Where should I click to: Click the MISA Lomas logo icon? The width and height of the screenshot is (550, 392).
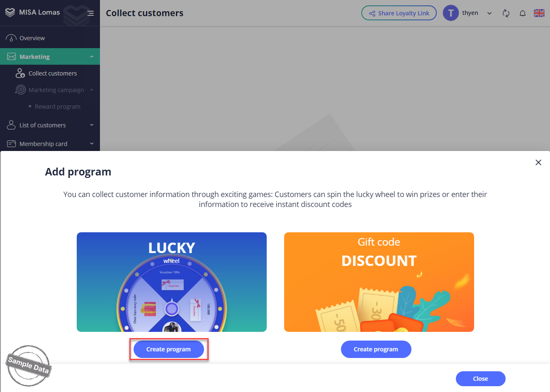pos(10,12)
